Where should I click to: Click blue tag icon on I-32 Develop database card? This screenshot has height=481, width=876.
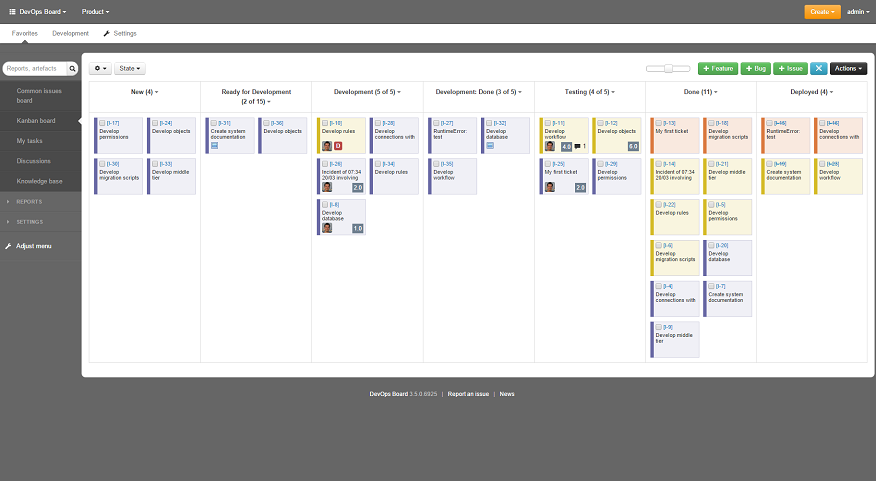(490, 146)
